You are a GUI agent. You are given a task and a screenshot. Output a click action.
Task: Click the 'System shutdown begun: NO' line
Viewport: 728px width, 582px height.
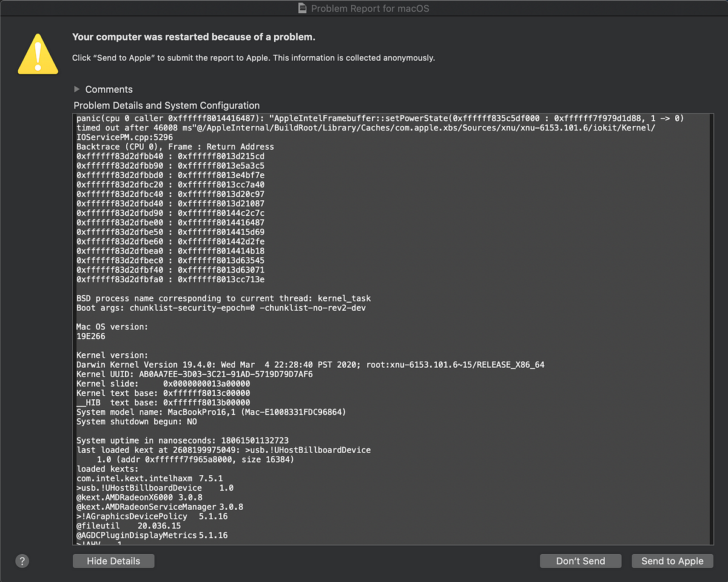[x=136, y=422]
